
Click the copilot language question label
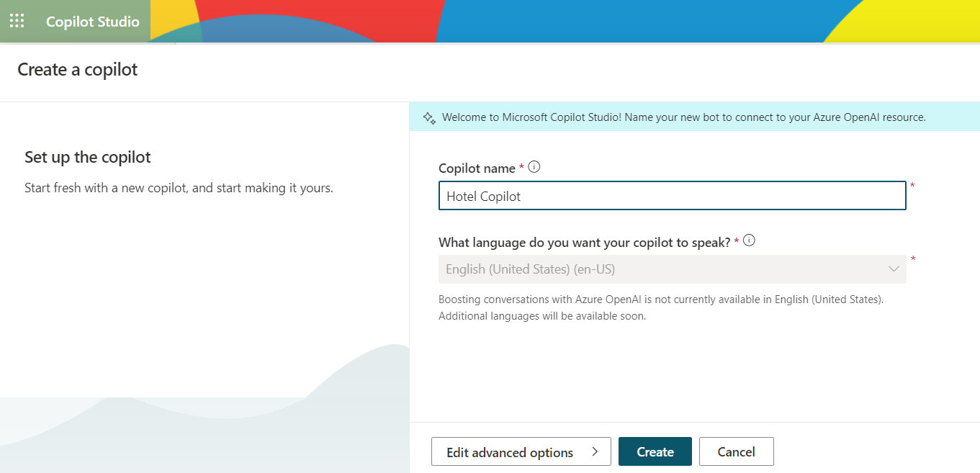[584, 243]
